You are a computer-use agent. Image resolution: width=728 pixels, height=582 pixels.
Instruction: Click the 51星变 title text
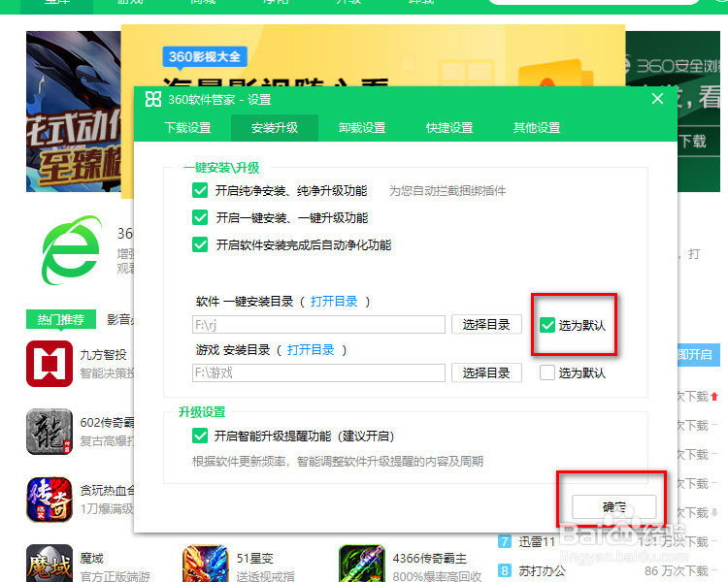pos(255,558)
